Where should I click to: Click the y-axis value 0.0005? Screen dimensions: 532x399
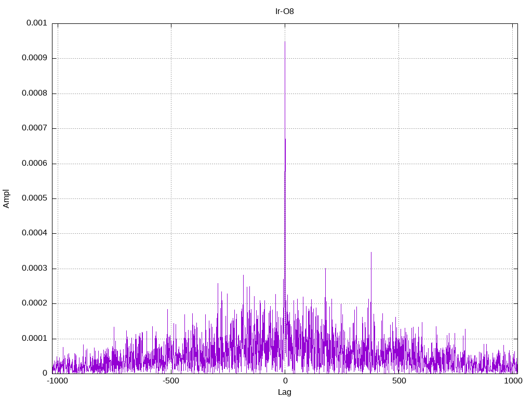(x=34, y=198)
